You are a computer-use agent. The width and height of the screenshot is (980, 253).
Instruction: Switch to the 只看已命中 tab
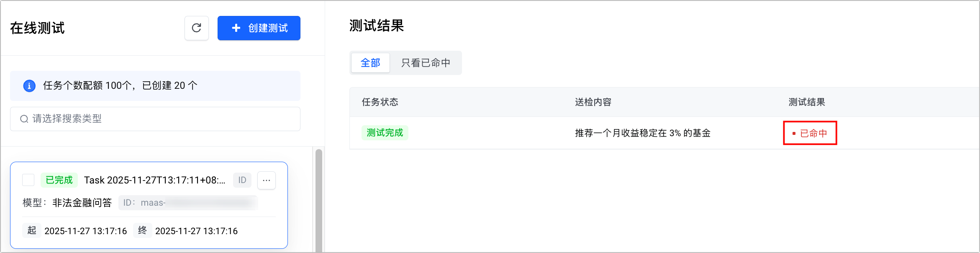pos(426,63)
